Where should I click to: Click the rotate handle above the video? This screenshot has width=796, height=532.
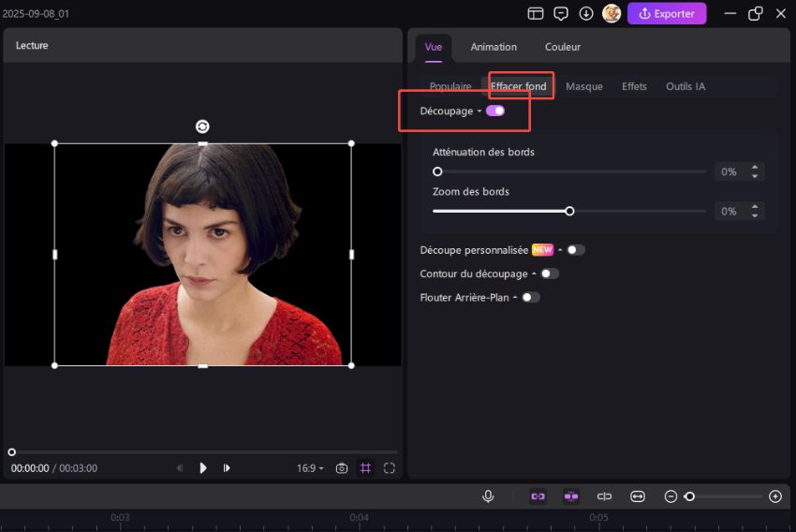pos(202,126)
